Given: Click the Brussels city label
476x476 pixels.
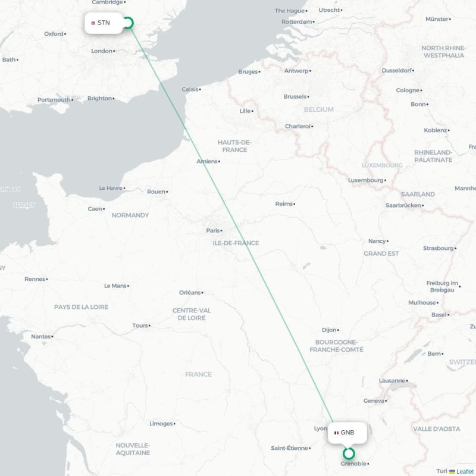Looking at the screenshot, I should [295, 96].
